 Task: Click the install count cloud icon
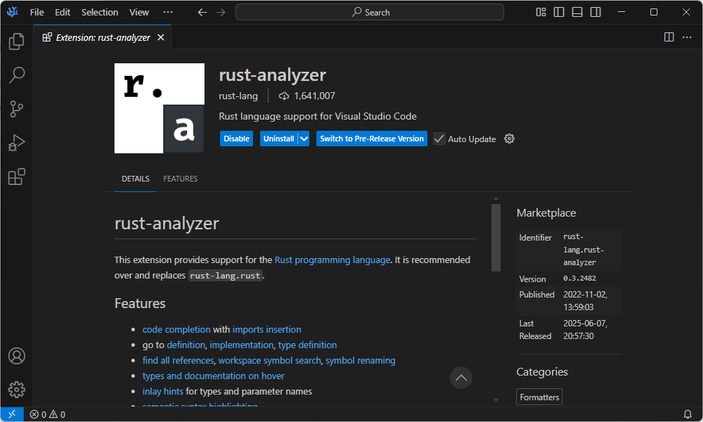tap(284, 96)
